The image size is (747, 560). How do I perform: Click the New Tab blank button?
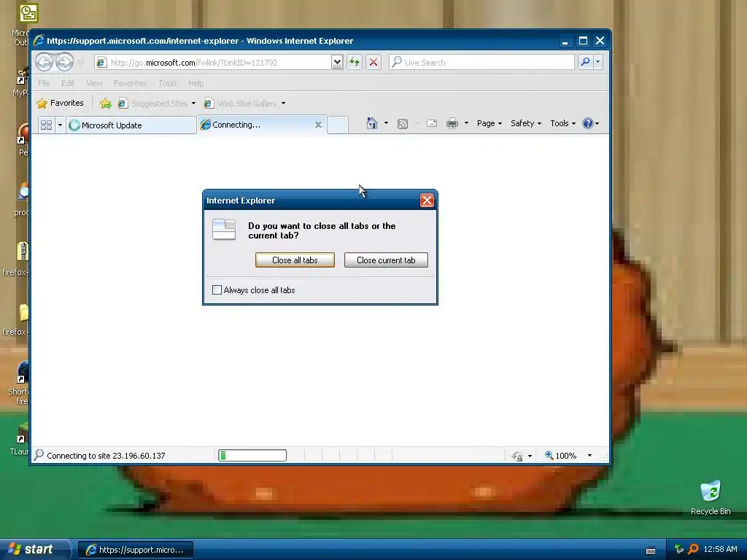(x=338, y=125)
